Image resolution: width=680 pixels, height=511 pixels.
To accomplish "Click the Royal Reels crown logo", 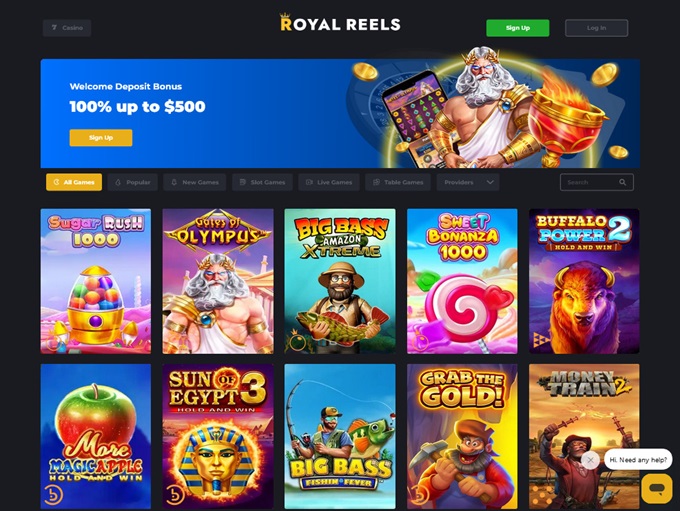I will 340,23.
